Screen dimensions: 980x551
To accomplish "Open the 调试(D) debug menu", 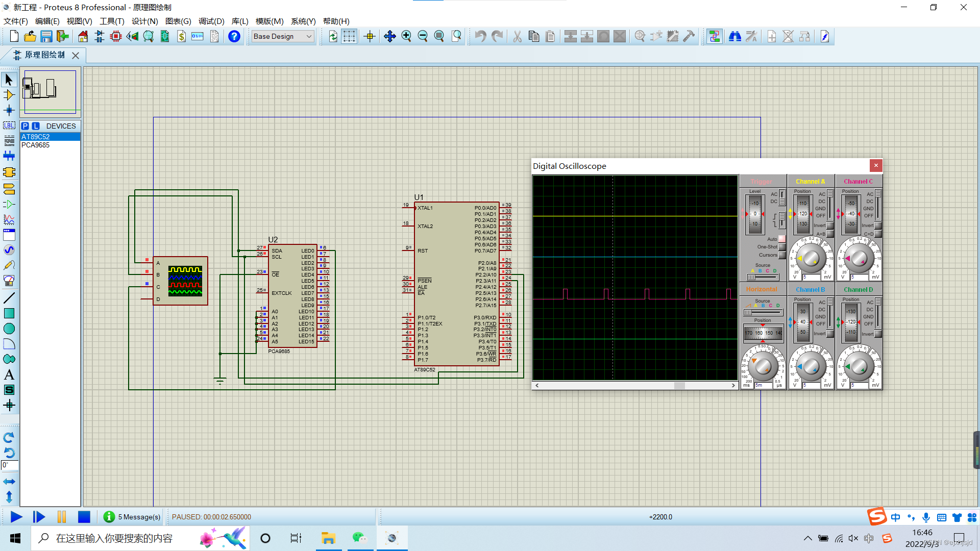I will click(x=211, y=21).
